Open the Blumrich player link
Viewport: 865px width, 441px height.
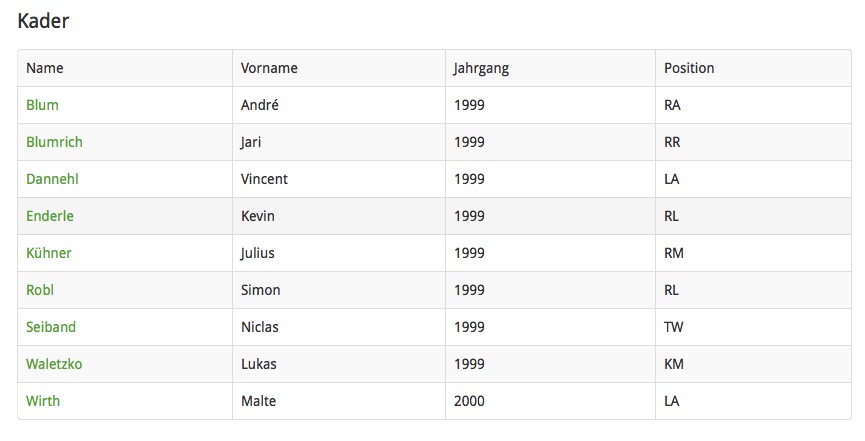(x=54, y=142)
